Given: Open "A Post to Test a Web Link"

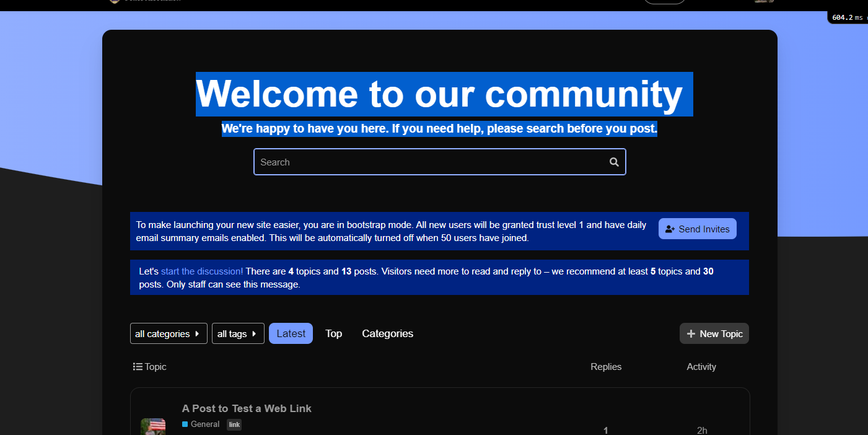Looking at the screenshot, I should 247,408.
